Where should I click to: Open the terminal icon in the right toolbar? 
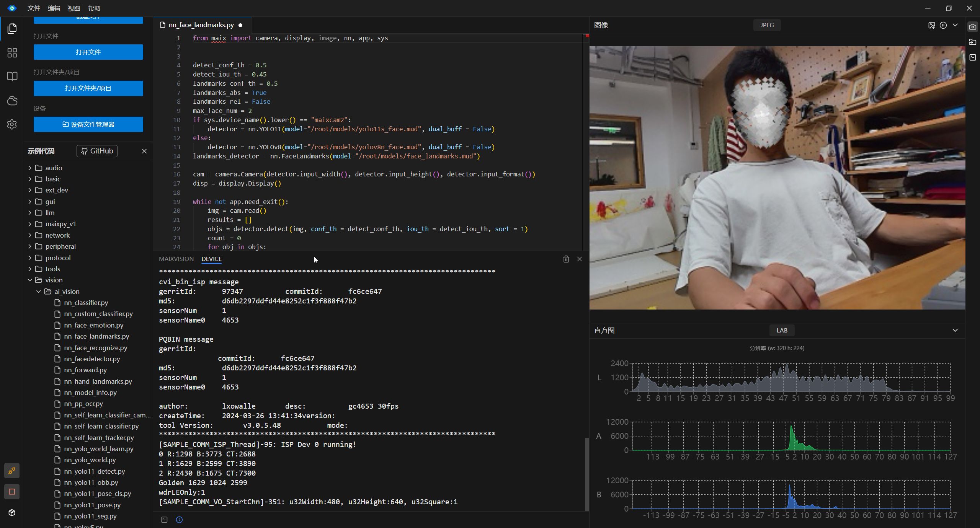[972, 57]
